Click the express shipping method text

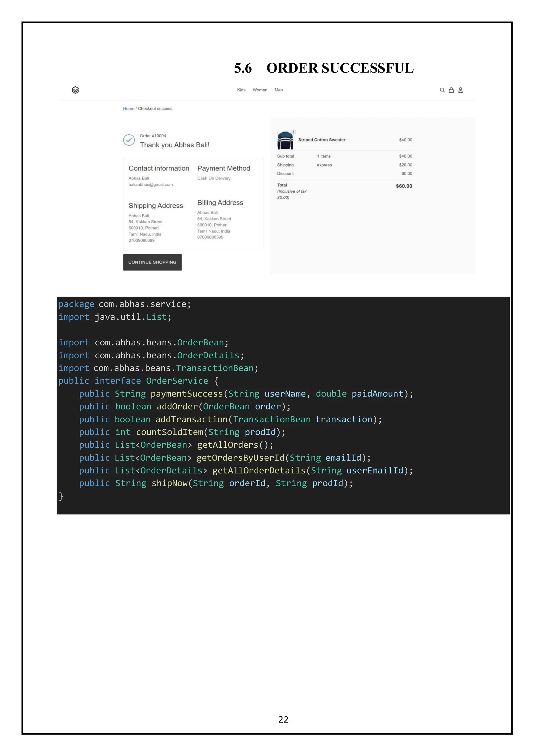(324, 165)
